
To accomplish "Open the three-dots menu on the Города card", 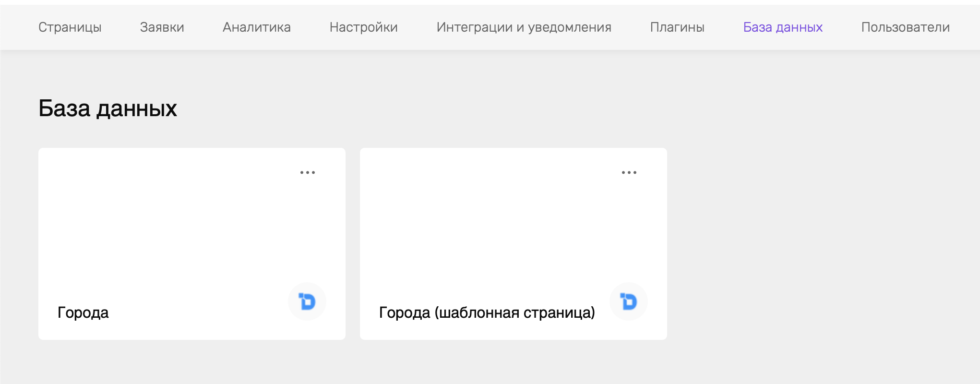I will [x=308, y=172].
